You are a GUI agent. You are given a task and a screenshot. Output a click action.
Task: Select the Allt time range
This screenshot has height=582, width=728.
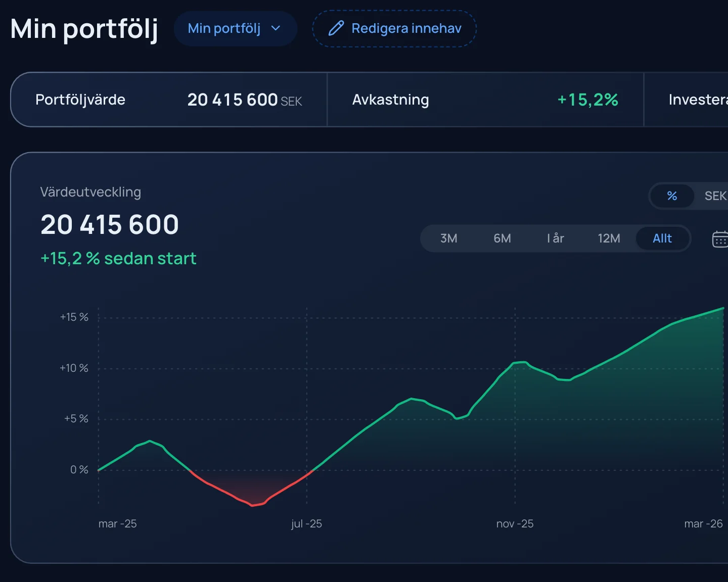coord(662,238)
